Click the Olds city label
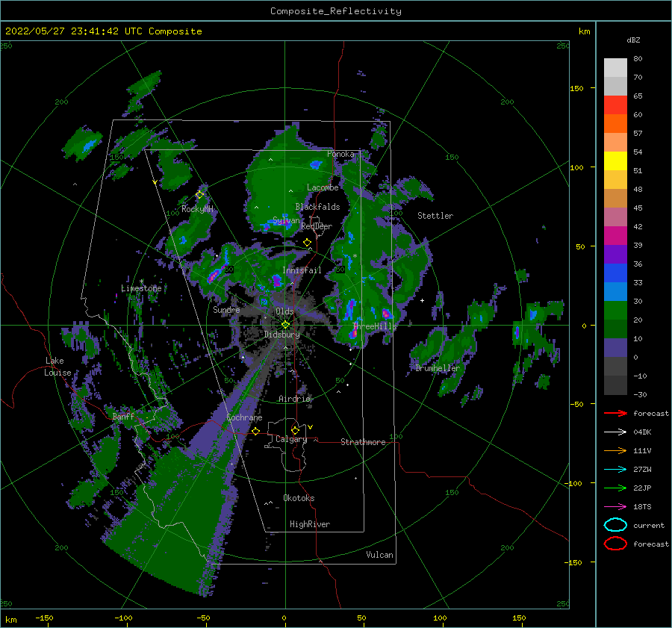 (x=284, y=311)
